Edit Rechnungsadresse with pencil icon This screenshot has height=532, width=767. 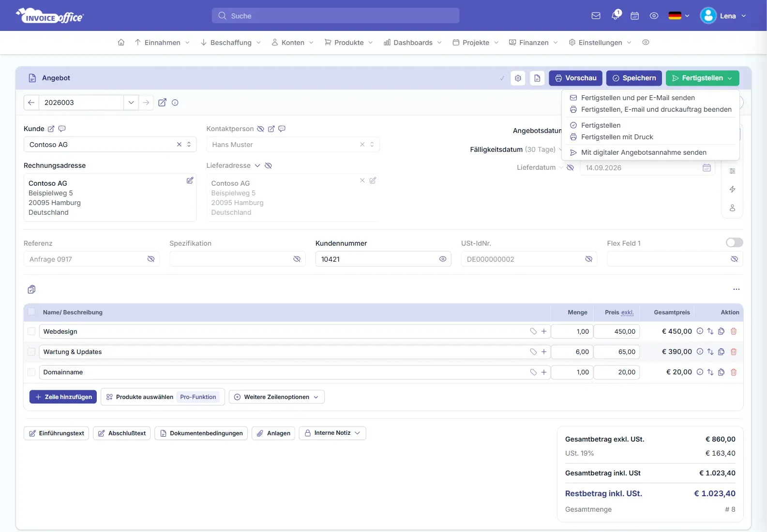click(x=190, y=180)
